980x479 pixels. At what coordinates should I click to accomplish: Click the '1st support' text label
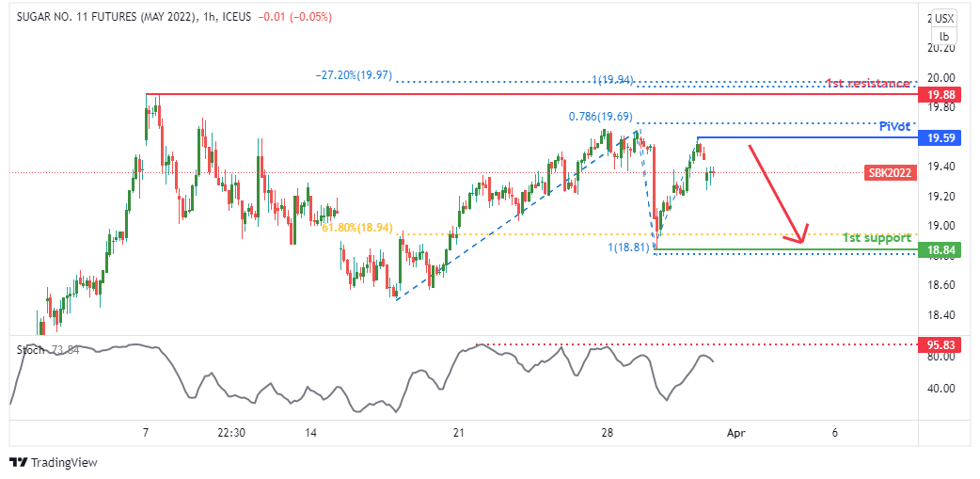point(877,238)
